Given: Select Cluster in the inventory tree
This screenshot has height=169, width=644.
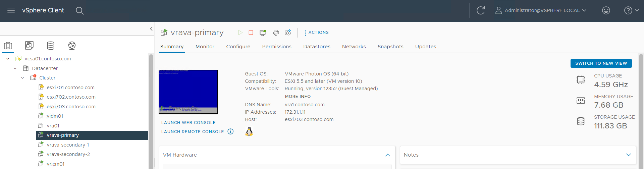Looking at the screenshot, I should 47,78.
